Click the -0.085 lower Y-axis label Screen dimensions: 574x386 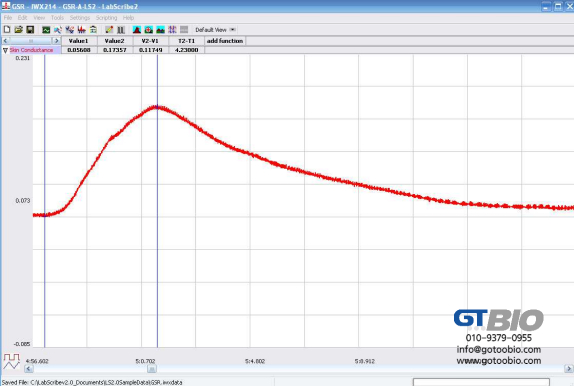click(22, 344)
